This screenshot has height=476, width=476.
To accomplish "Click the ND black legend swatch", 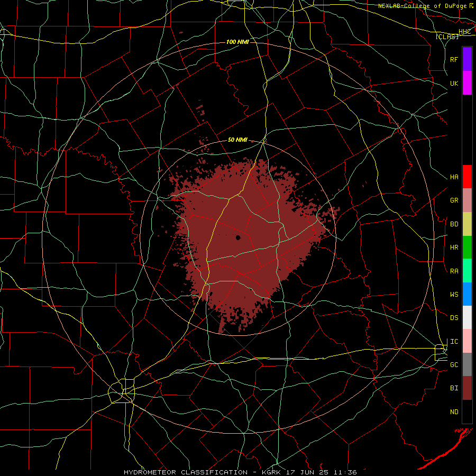I will tap(467, 411).
